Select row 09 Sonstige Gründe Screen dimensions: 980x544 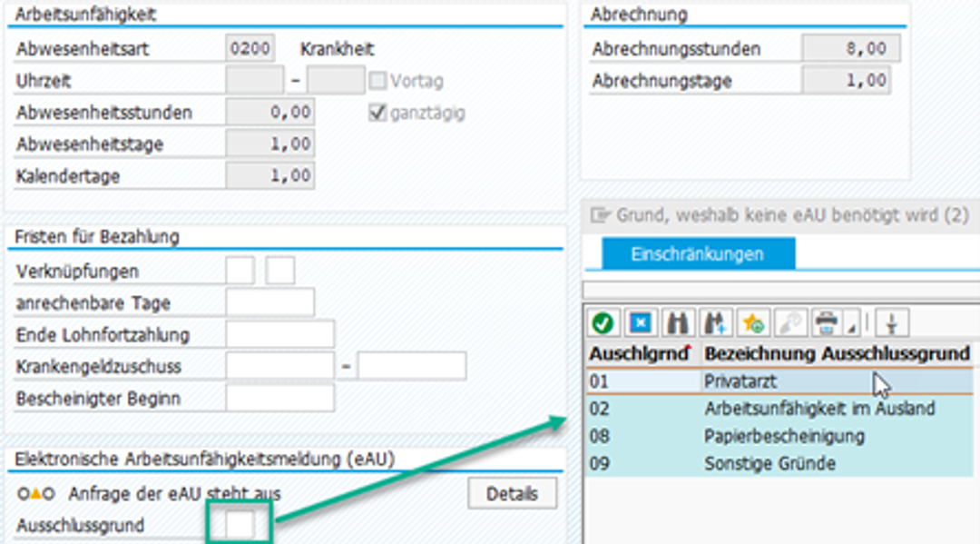[x=779, y=464]
